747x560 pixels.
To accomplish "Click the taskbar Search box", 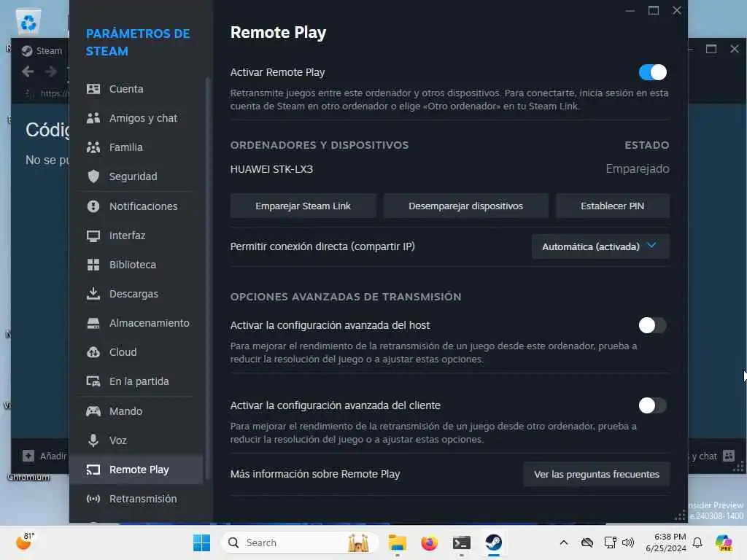I will pos(300,542).
